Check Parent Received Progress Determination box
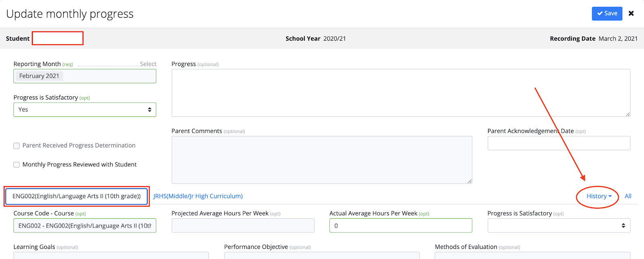This screenshot has height=259, width=644. pyautogui.click(x=17, y=146)
